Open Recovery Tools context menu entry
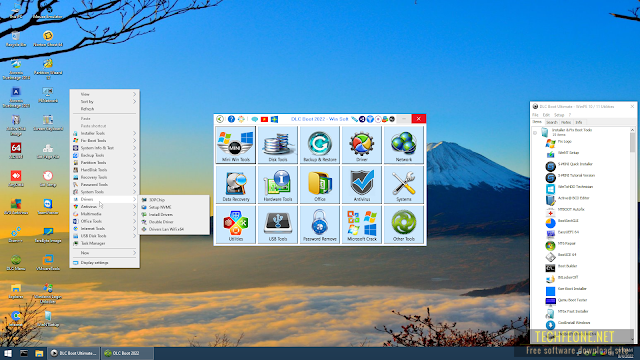The height and width of the screenshot is (360, 640). click(x=105, y=177)
